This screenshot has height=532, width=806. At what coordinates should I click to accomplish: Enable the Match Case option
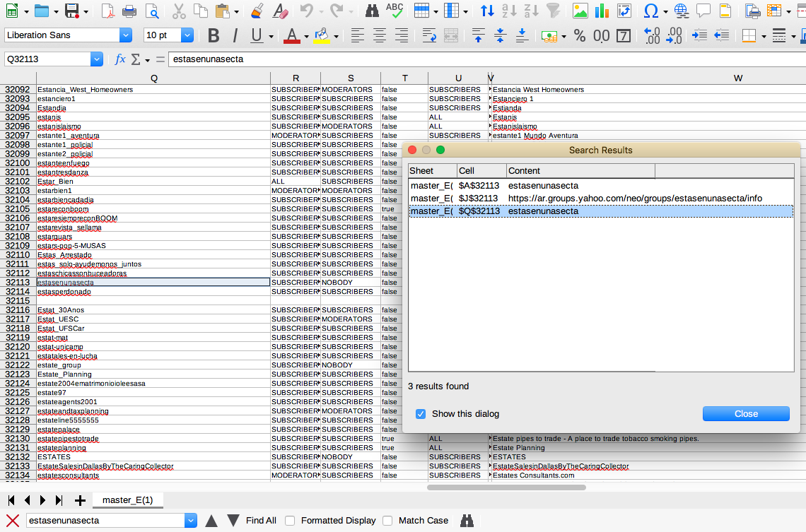pos(387,521)
